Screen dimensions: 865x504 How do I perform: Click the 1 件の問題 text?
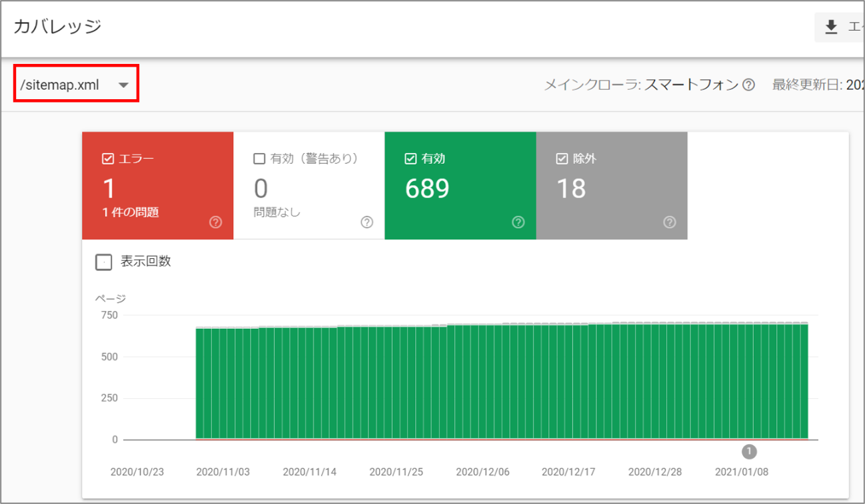tap(131, 212)
